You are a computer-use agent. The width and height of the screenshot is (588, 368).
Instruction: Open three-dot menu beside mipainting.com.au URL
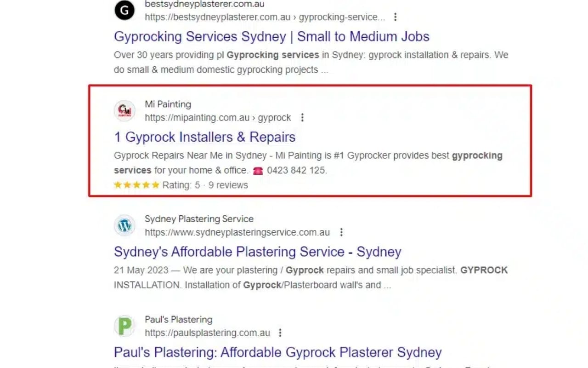302,118
